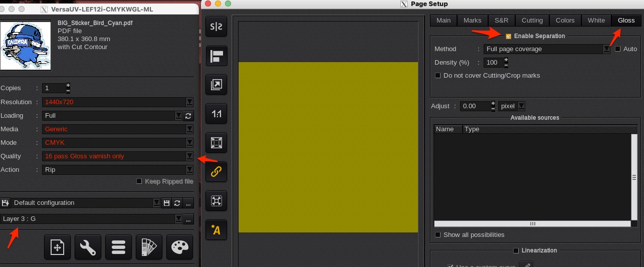Enable Do not cover Cutting/Crop marks
Screen dimensions: 644x267
coord(438,76)
